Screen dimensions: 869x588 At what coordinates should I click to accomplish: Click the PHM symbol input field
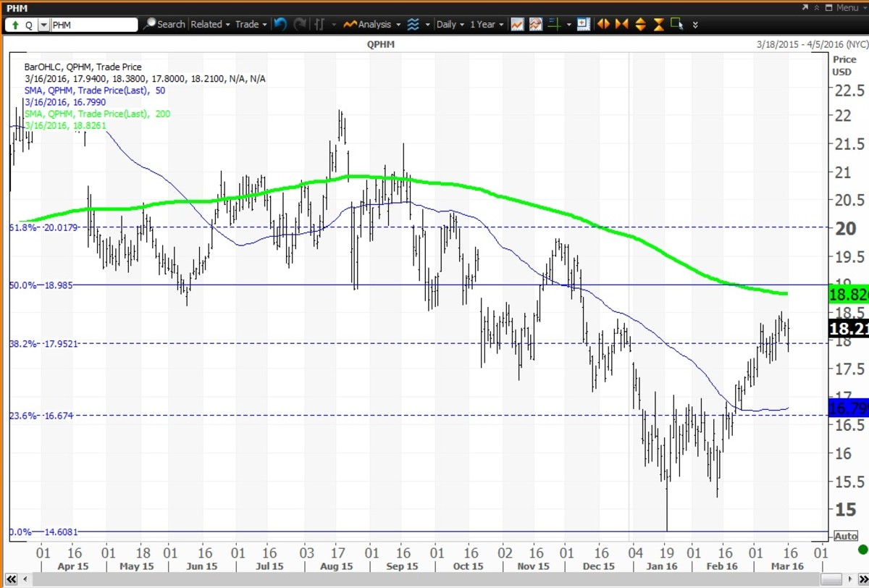[94, 25]
